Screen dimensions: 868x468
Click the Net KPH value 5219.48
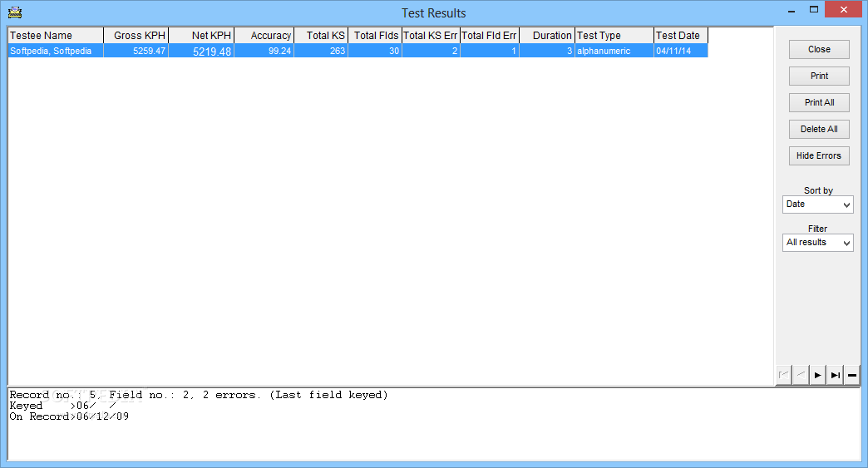[201, 51]
